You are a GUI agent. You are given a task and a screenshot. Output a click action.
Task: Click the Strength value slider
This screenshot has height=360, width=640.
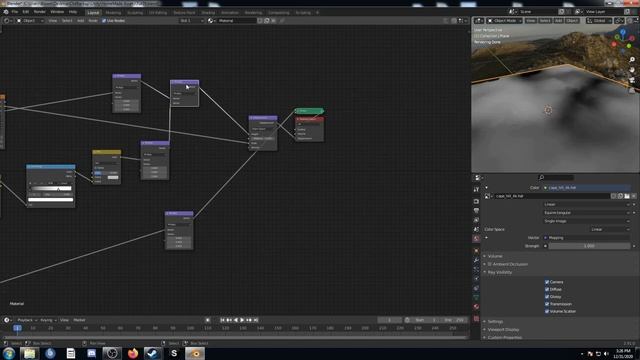(x=589, y=246)
